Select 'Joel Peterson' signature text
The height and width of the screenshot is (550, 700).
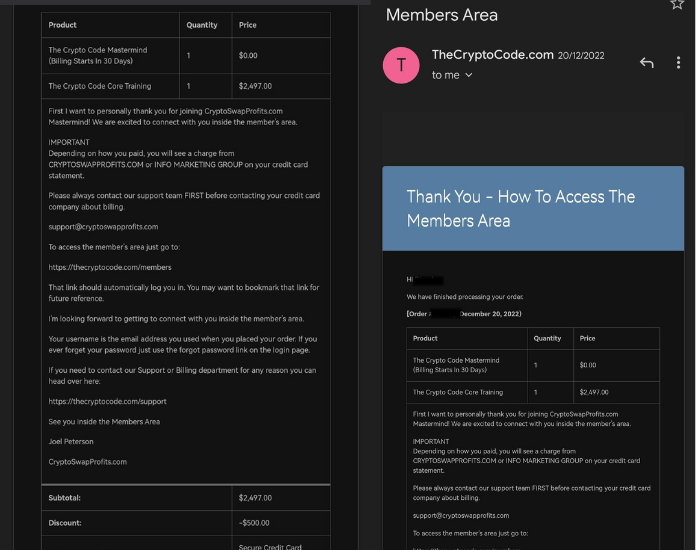point(71,442)
